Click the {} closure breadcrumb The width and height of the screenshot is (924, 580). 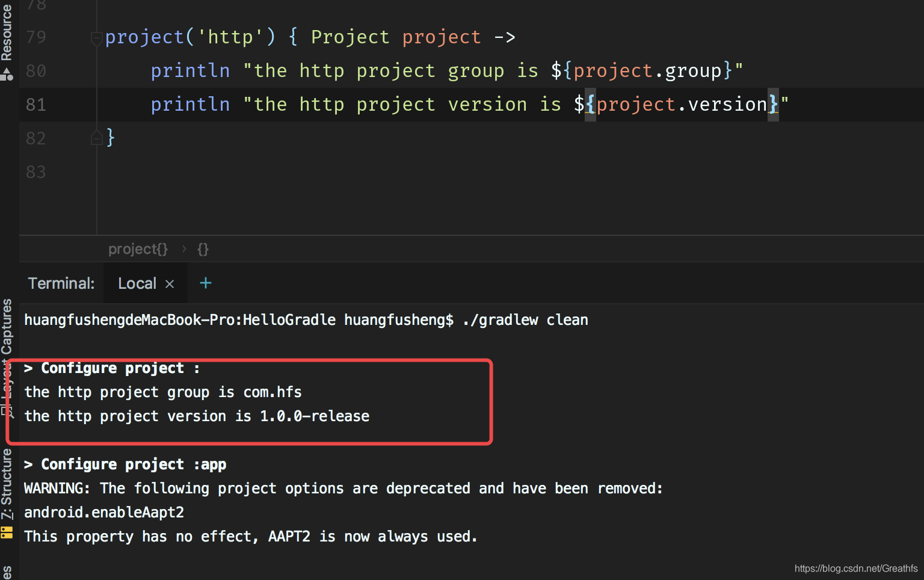click(203, 249)
